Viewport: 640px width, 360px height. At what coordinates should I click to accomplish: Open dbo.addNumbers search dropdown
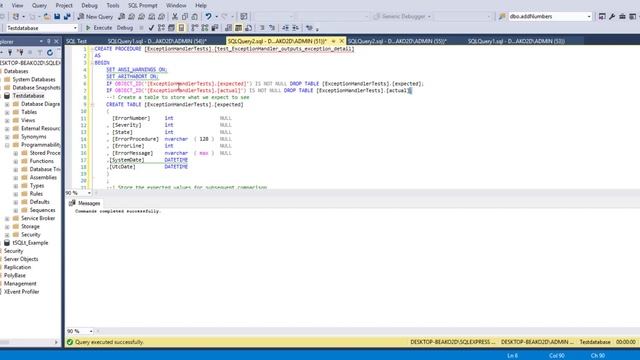pyautogui.click(x=589, y=16)
